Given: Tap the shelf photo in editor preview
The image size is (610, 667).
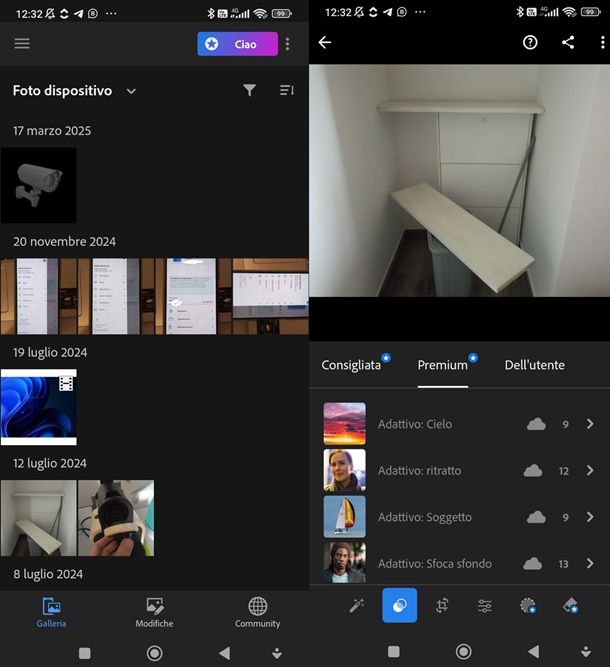Looking at the screenshot, I should [x=459, y=180].
